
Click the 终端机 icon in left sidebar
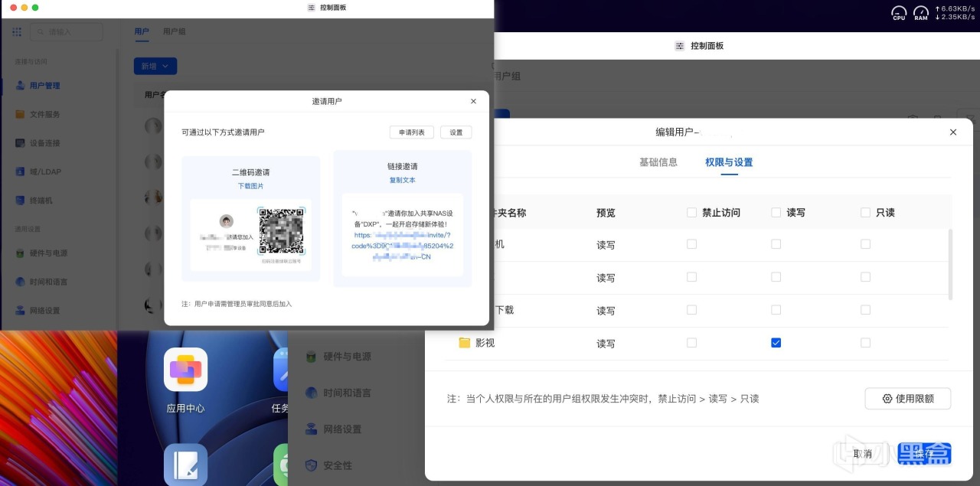[x=21, y=201]
